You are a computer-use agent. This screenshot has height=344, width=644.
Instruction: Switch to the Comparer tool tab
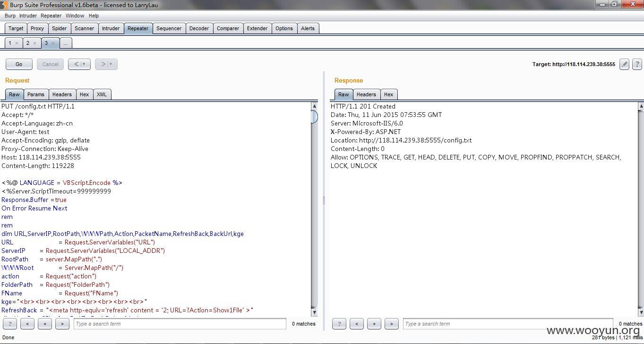[x=228, y=28]
